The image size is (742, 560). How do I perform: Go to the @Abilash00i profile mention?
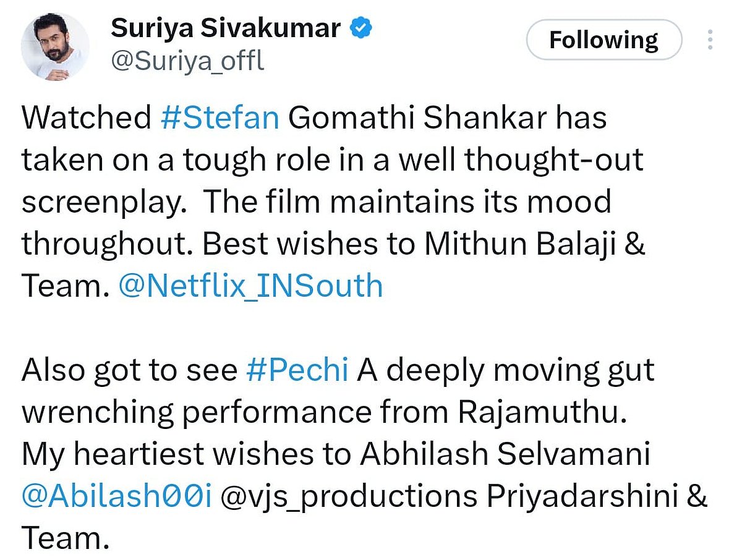117,496
